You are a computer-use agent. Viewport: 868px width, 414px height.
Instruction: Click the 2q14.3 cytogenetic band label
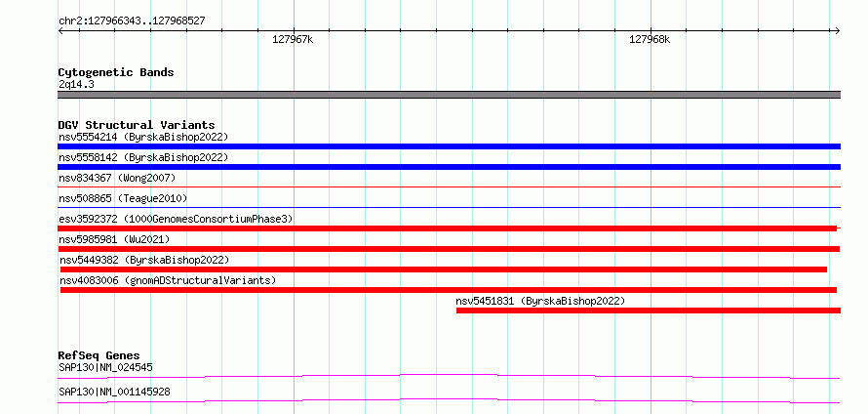pyautogui.click(x=76, y=85)
